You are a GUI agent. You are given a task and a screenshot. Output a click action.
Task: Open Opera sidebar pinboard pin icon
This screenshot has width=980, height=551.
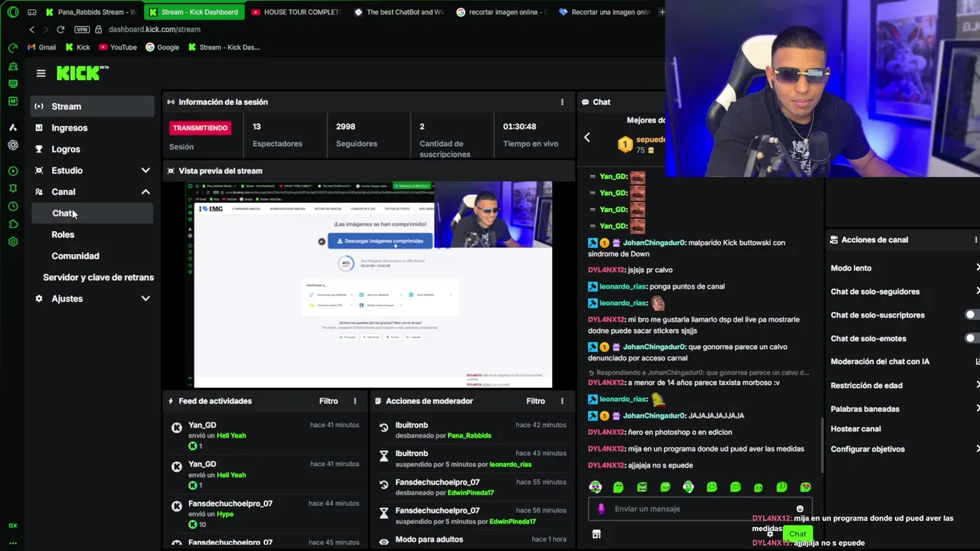(x=13, y=189)
